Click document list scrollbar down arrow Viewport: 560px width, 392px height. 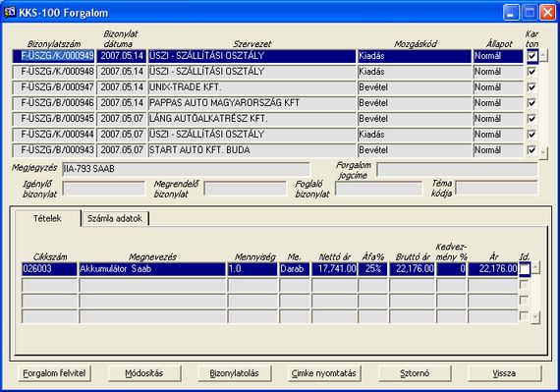point(543,153)
